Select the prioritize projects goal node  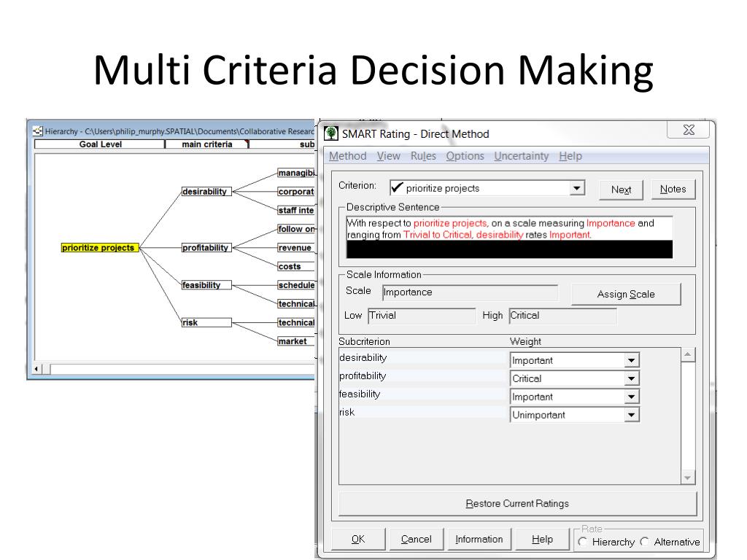[99, 248]
